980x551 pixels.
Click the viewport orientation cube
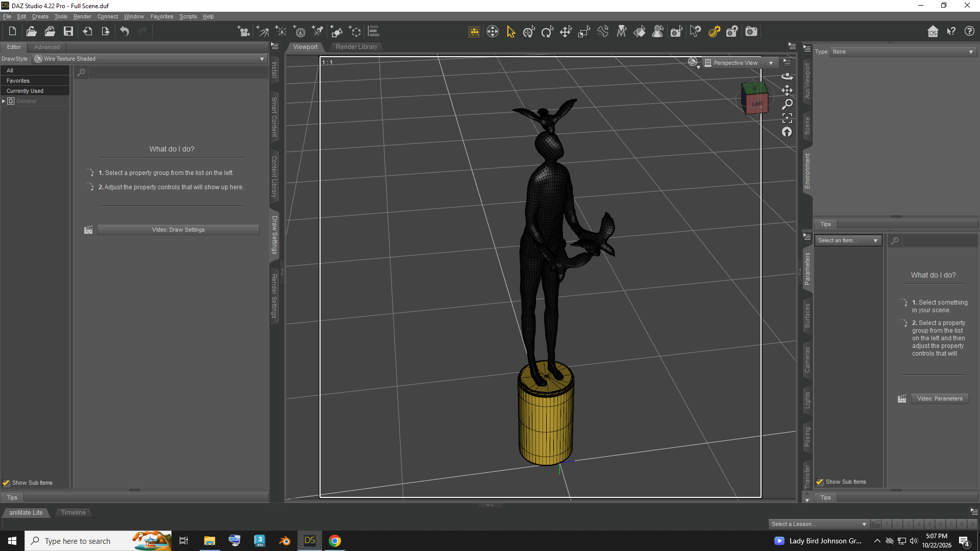(x=754, y=97)
